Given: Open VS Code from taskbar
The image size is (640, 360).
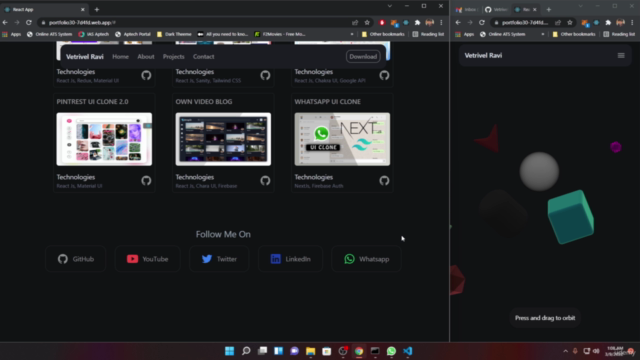Looking at the screenshot, I should (407, 351).
